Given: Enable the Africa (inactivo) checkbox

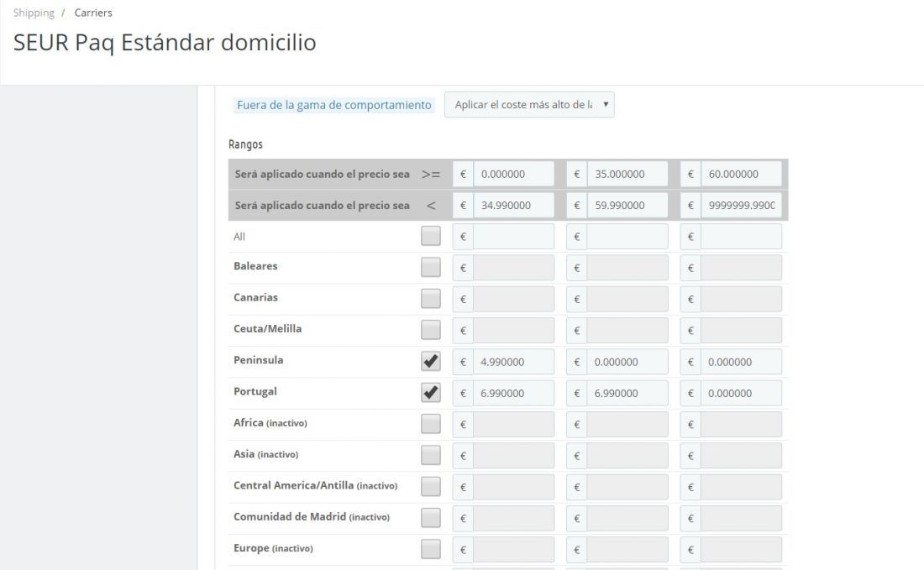Looking at the screenshot, I should coord(431,423).
